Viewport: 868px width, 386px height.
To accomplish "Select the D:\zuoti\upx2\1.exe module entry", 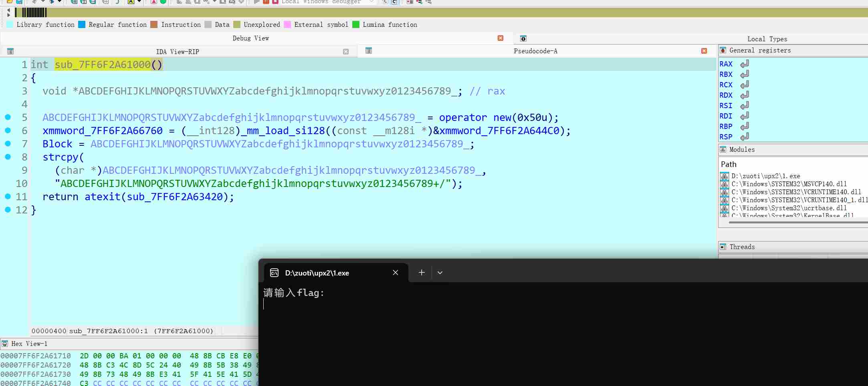I will pos(765,176).
